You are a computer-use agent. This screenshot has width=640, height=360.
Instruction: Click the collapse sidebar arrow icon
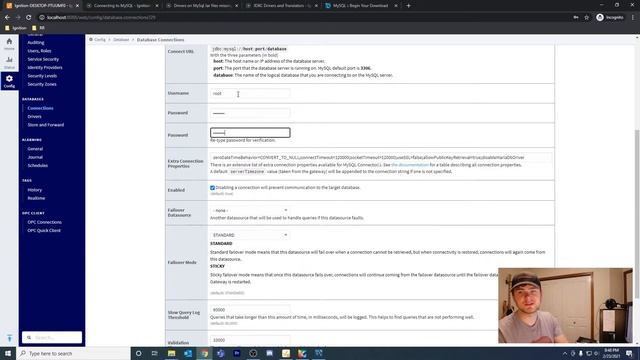9,338
